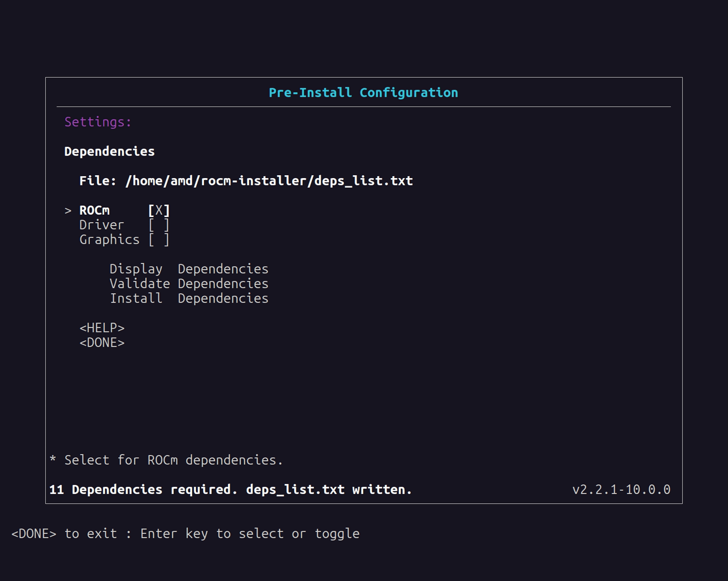Click the '11 Dependencies required' status message

click(230, 489)
